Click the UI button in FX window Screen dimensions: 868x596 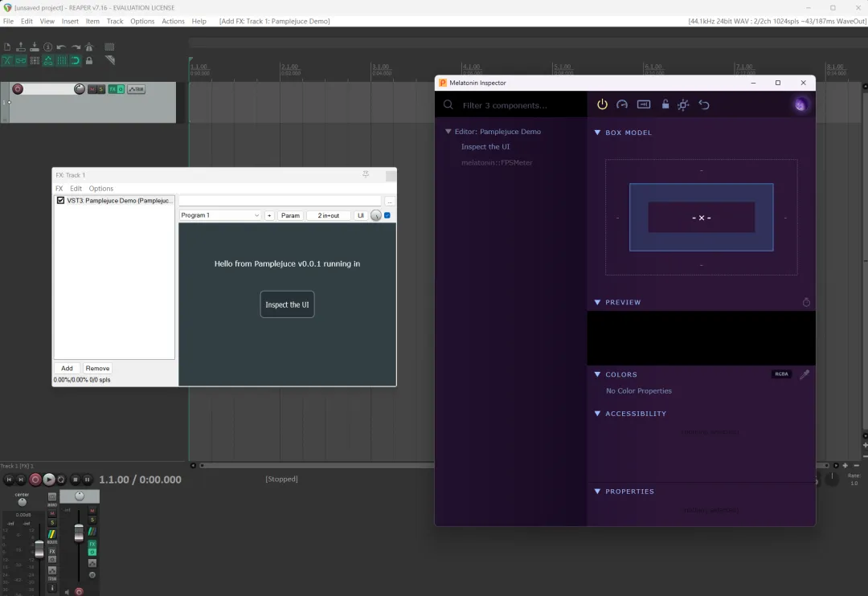coord(360,215)
